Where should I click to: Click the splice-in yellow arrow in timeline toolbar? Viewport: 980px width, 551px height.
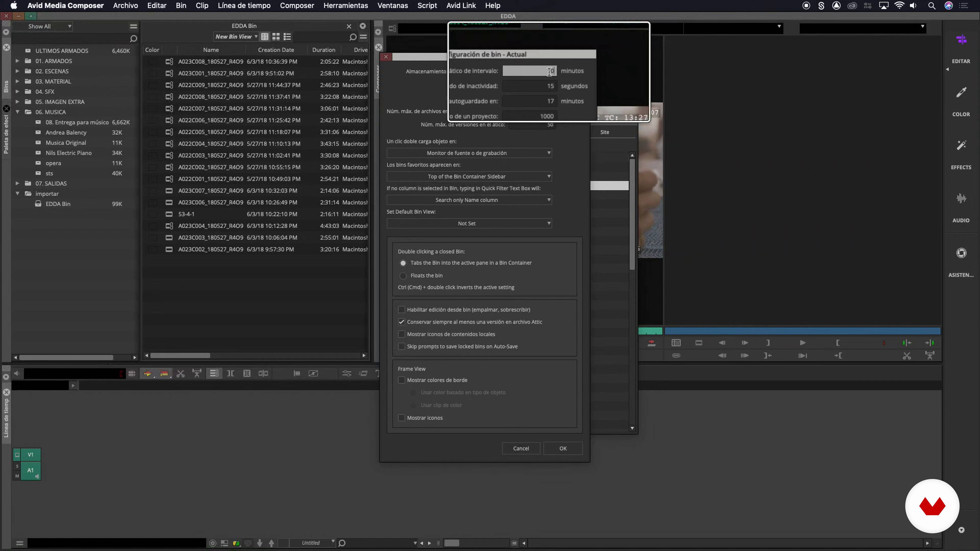tap(147, 374)
